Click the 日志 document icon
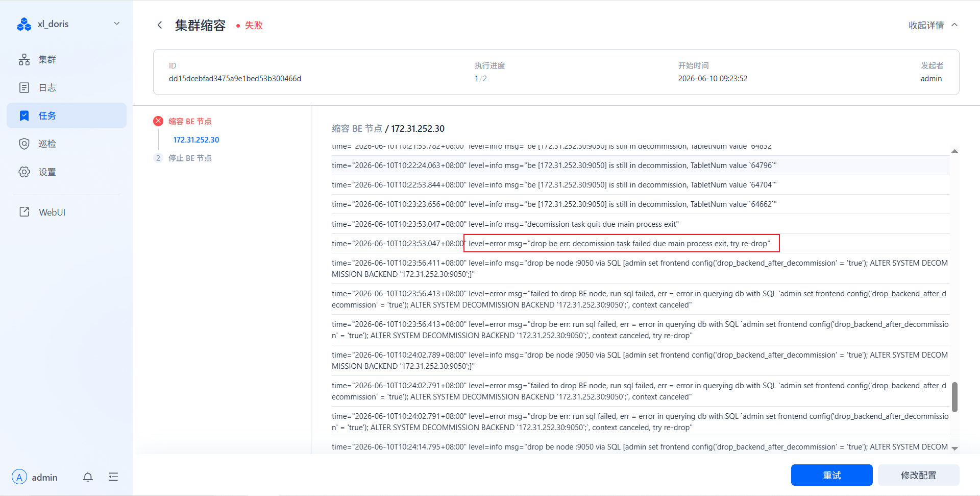Image resolution: width=980 pixels, height=496 pixels. coord(24,88)
